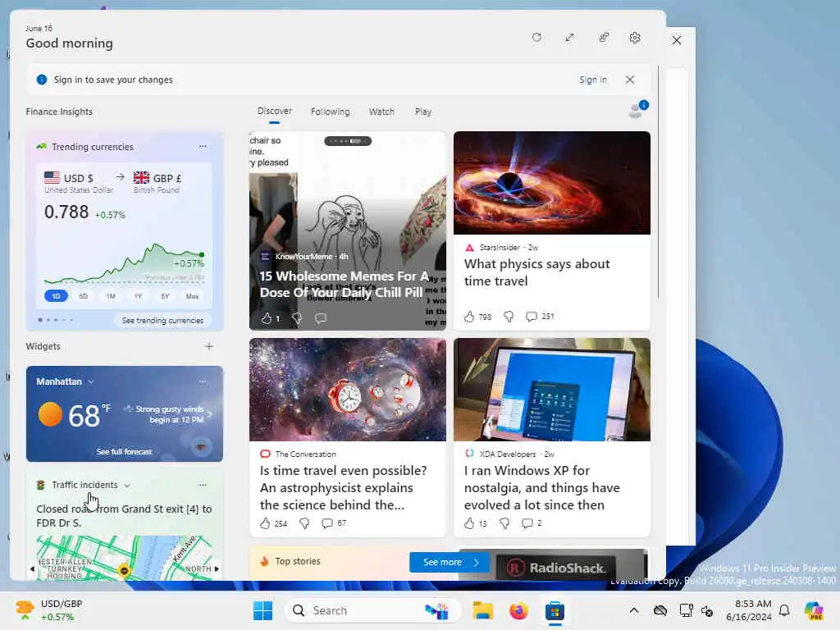Select the 5Y chart range
Screen dimensions: 840x630
pyautogui.click(x=165, y=295)
